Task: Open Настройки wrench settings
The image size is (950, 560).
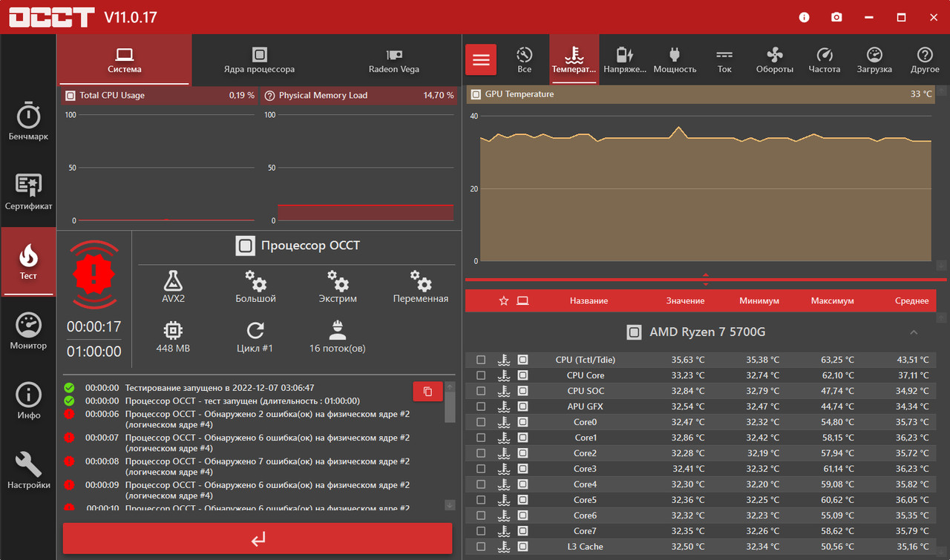Action: click(28, 471)
